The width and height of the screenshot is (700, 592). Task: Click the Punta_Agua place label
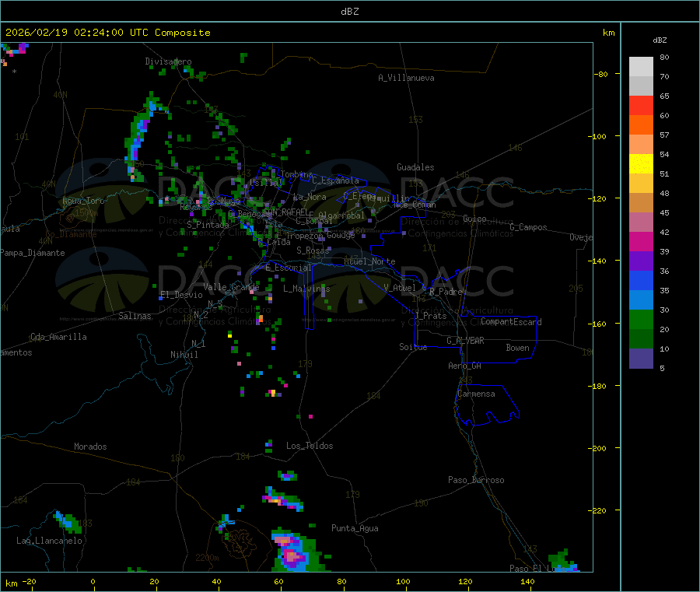coord(355,528)
